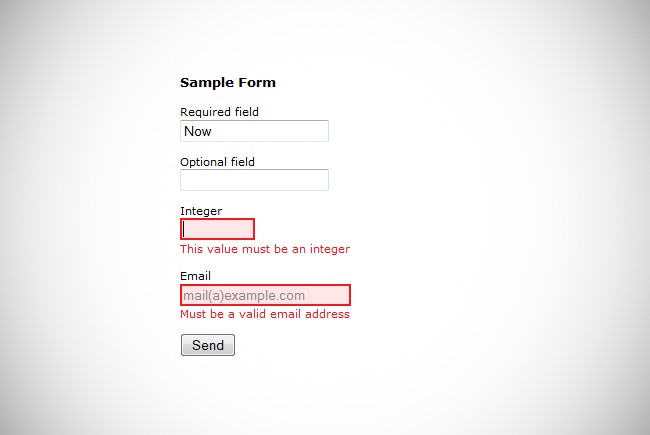Screen dimensions: 650x435
Task: Click the word "Form" in the heading
Action: [x=258, y=83]
